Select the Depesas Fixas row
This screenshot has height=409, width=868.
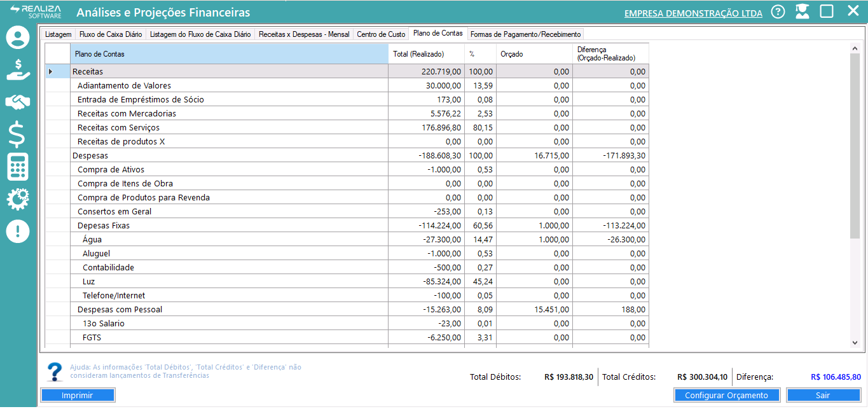347,226
